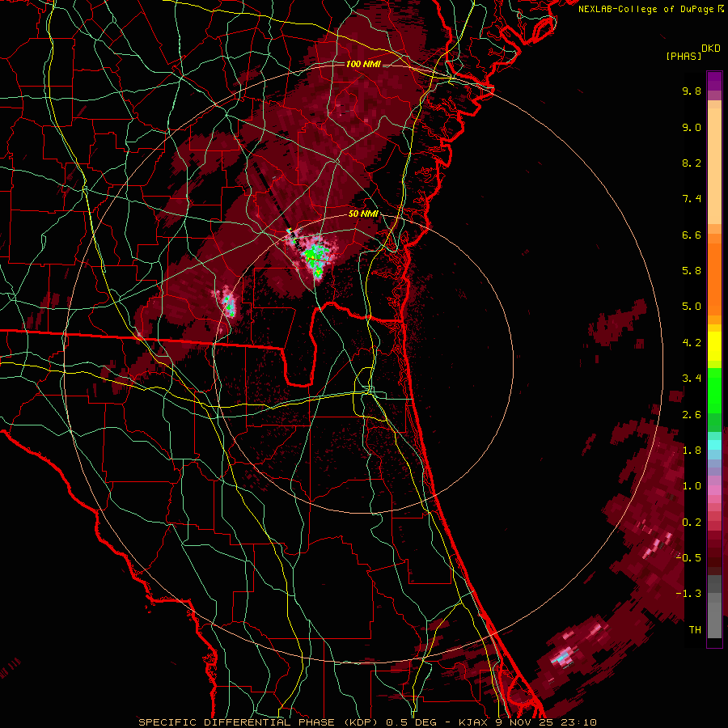
Task: Click the 2.6 value on color scale
Action: 692,415
